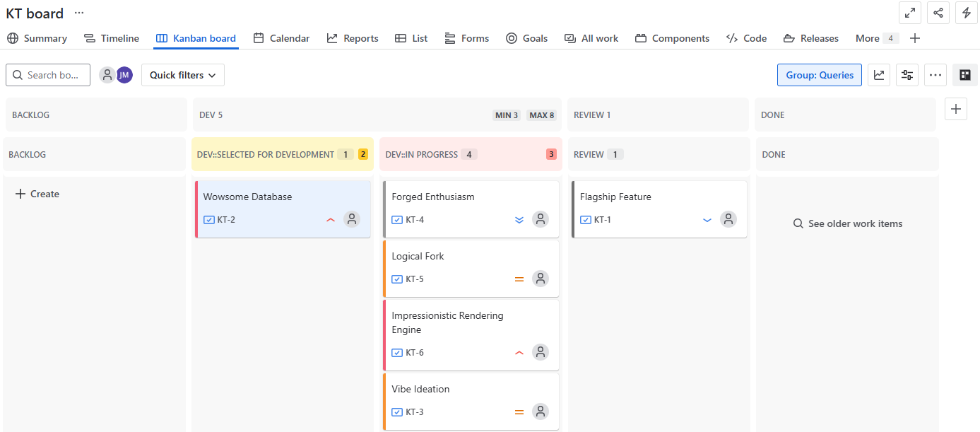Switch to the Timeline tab
Screen dimensions: 980x432
click(x=112, y=38)
